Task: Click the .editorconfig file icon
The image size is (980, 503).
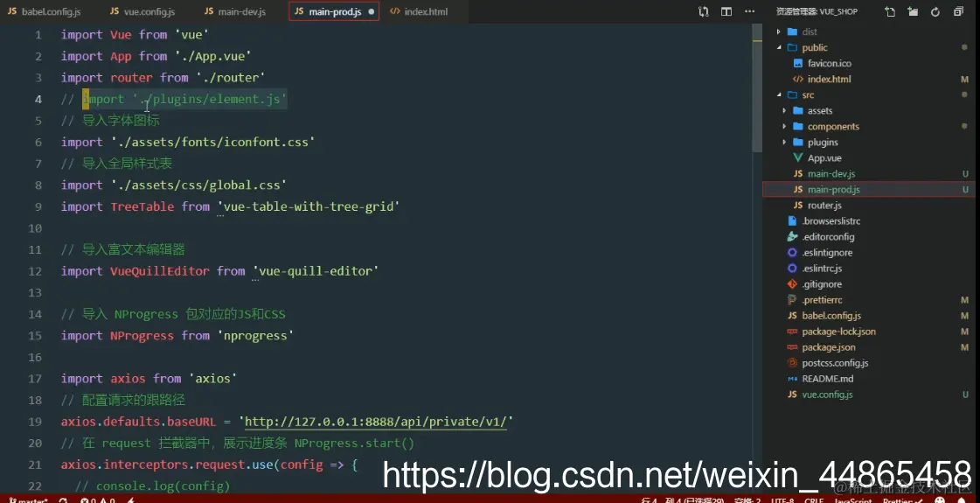Action: coord(793,236)
